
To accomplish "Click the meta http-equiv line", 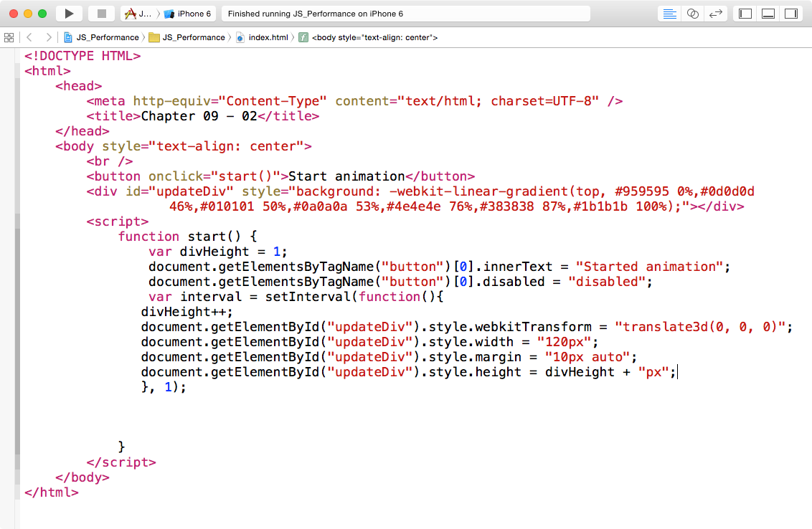I will tap(355, 101).
